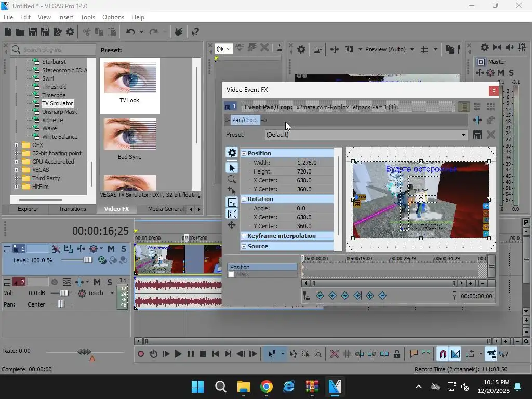Open the Insert menu

65,17
